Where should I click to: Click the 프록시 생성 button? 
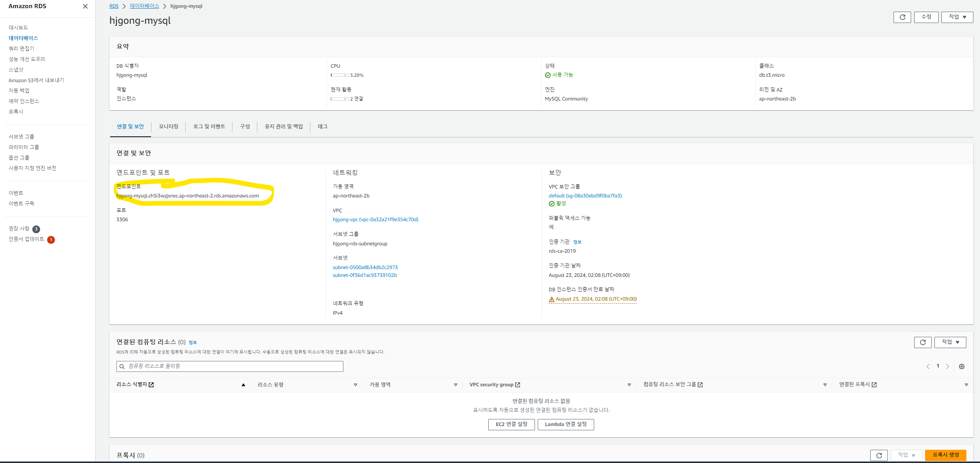point(945,455)
